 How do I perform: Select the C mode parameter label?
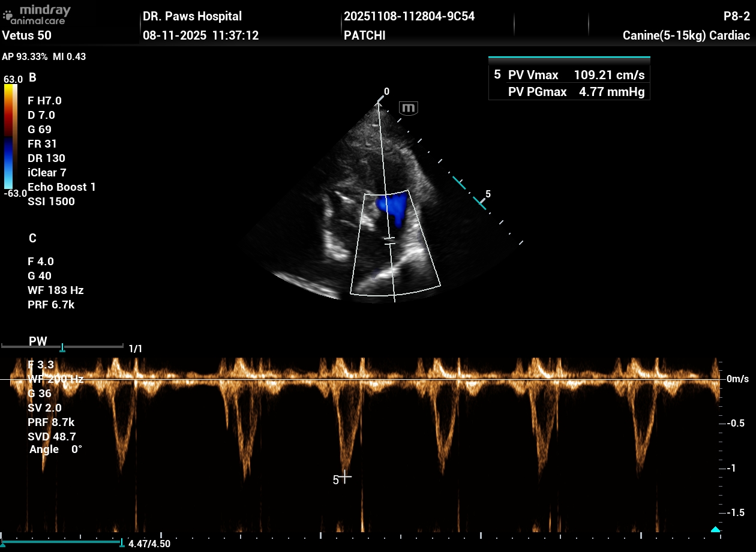coord(32,238)
